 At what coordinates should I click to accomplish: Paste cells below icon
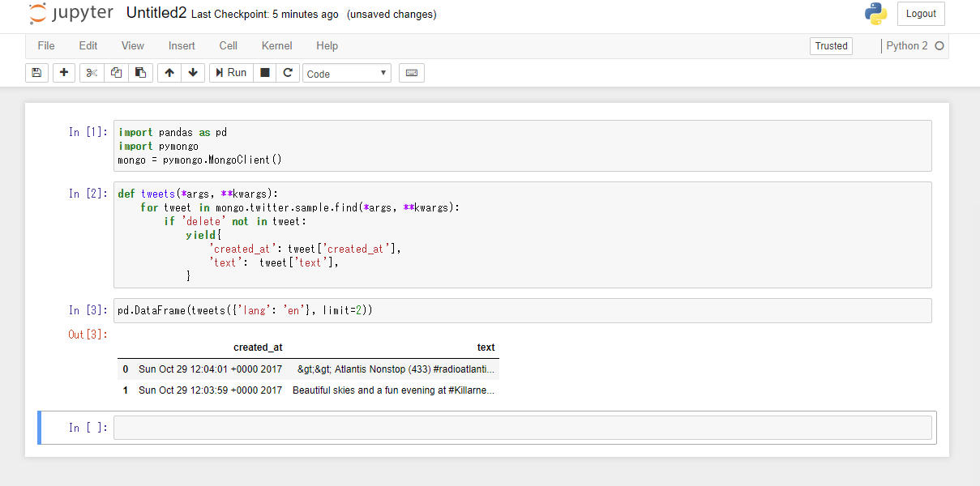click(x=140, y=73)
